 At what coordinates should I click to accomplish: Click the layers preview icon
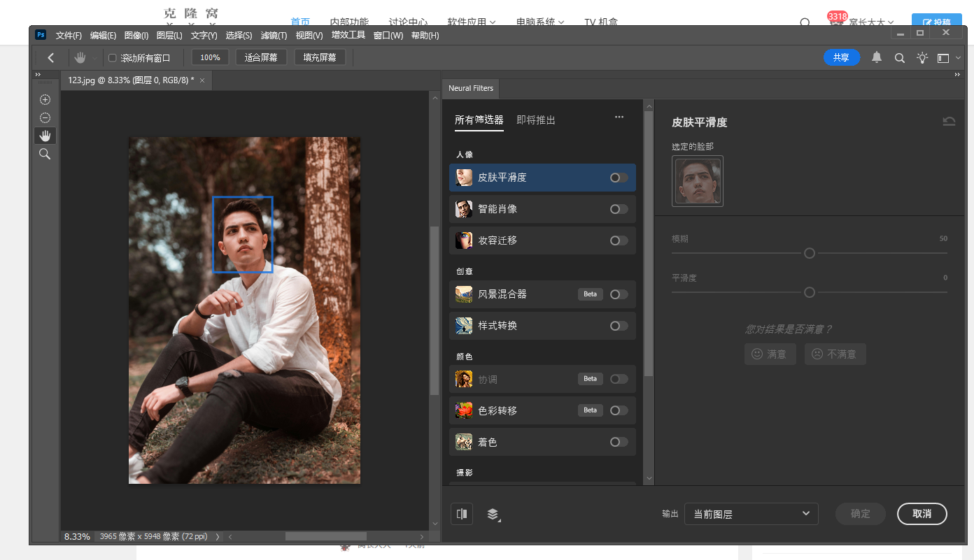(493, 515)
